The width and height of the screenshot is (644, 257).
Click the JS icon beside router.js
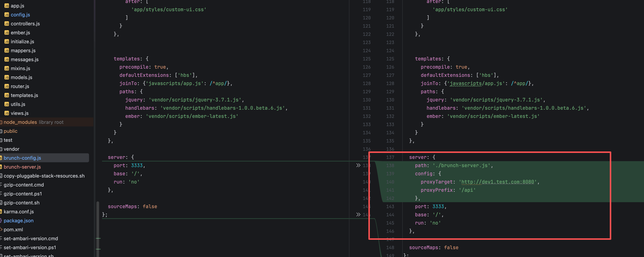tap(7, 86)
